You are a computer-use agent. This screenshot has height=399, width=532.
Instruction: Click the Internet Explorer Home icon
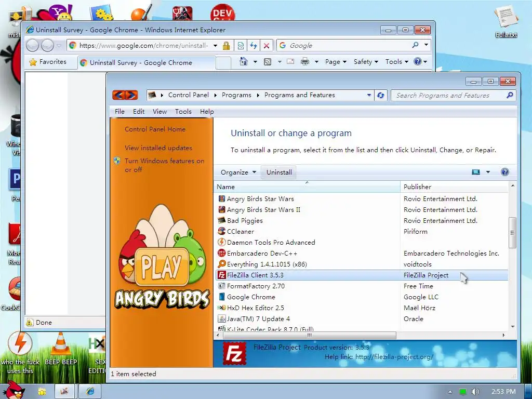click(243, 62)
